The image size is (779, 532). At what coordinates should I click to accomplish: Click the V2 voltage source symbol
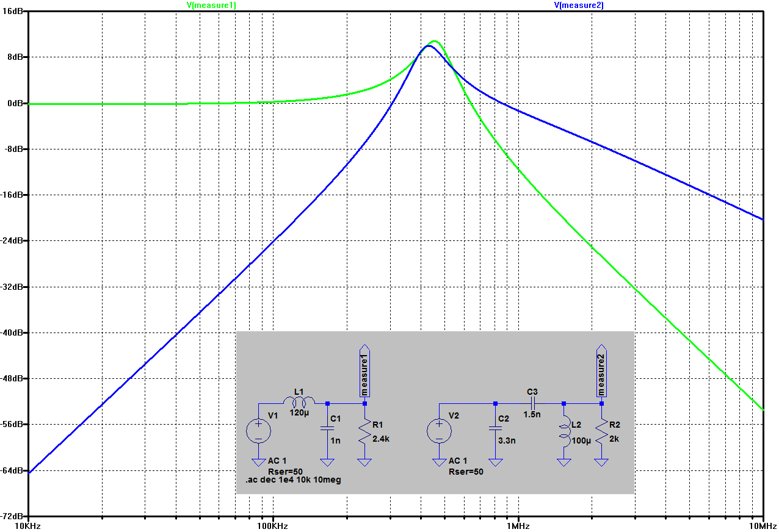[439, 431]
